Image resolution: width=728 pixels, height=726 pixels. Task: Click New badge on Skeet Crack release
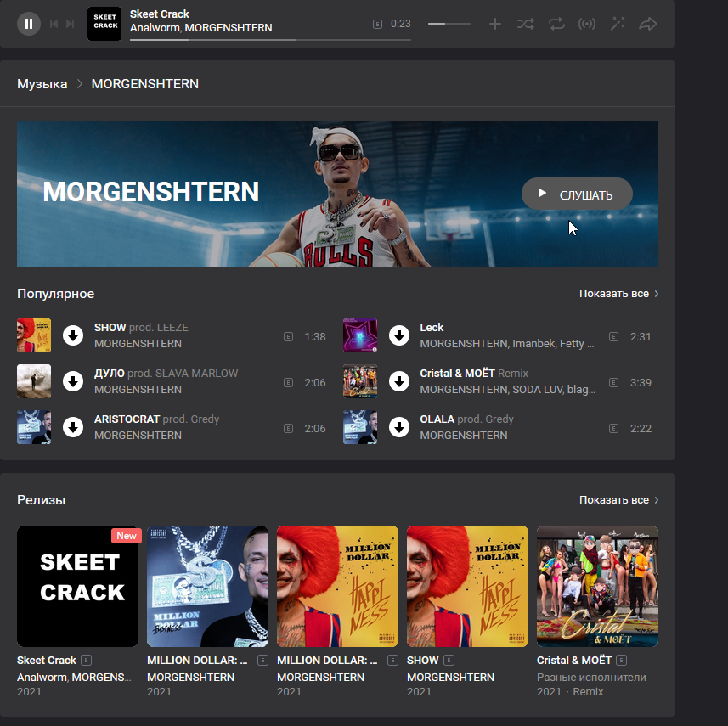tap(127, 536)
